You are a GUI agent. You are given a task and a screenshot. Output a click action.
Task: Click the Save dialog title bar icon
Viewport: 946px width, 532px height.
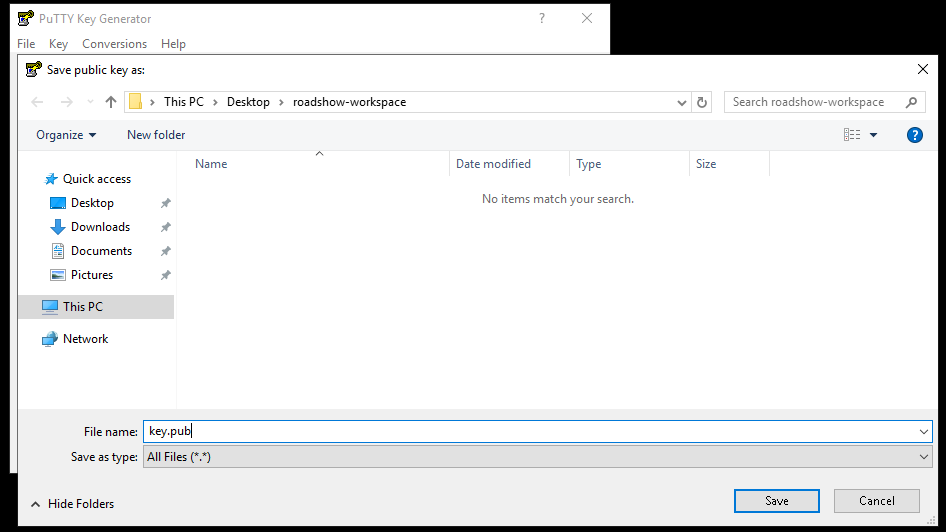coord(34,69)
